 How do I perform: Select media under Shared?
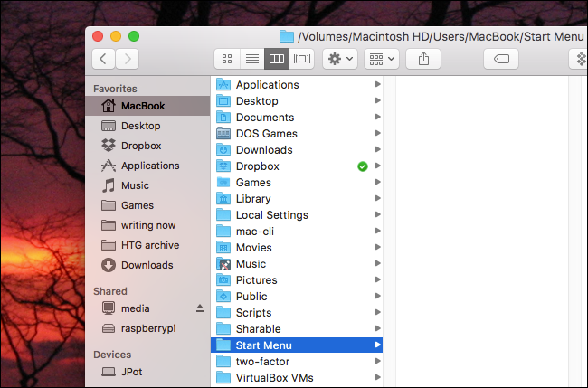click(x=147, y=308)
